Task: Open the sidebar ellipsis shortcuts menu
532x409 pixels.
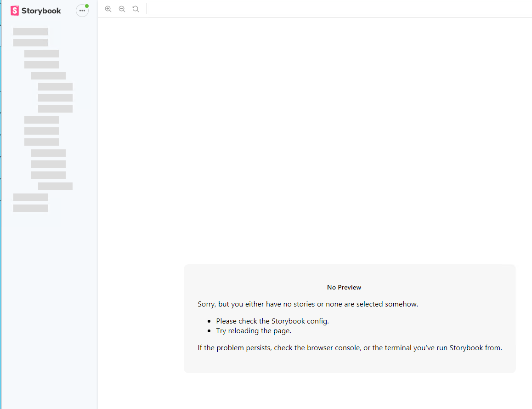Action: pyautogui.click(x=82, y=10)
